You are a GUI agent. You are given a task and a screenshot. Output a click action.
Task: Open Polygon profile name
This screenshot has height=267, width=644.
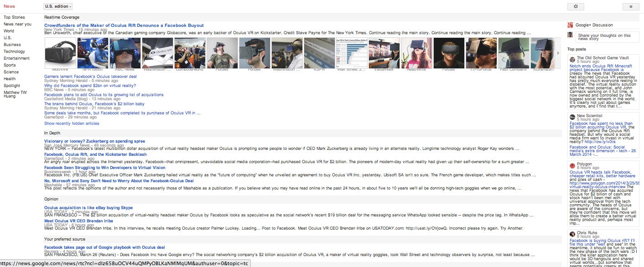point(584,164)
